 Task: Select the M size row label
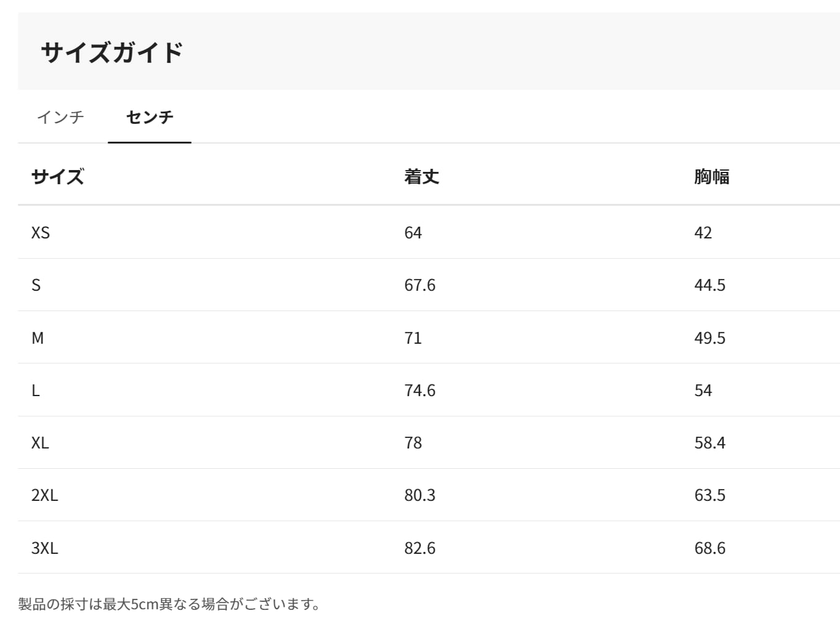click(38, 338)
